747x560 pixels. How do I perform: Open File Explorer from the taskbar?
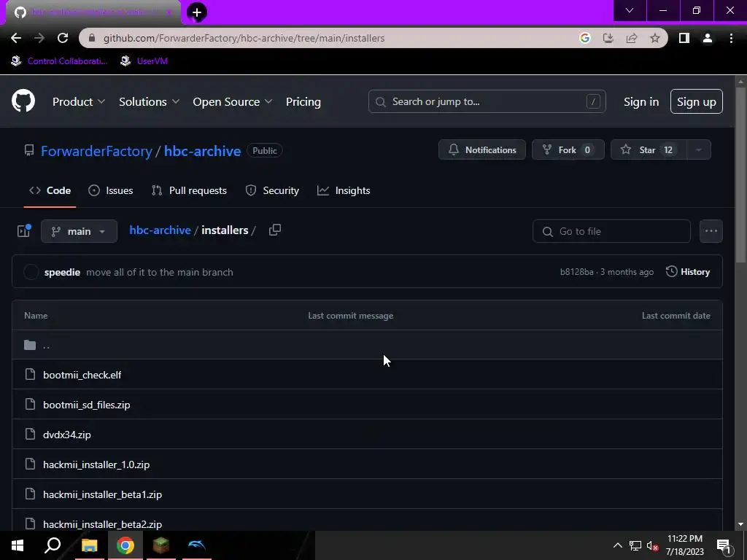pyautogui.click(x=89, y=545)
